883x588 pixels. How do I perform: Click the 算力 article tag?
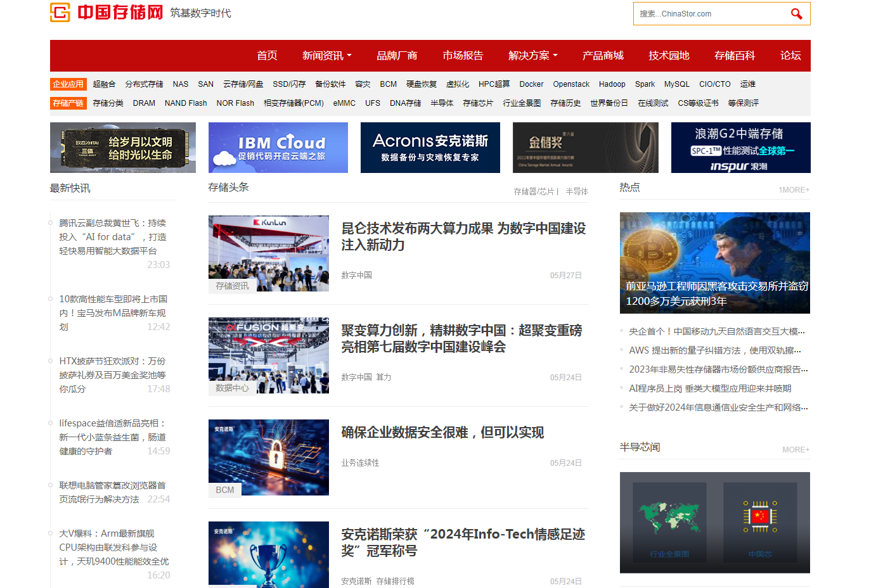[x=383, y=378]
